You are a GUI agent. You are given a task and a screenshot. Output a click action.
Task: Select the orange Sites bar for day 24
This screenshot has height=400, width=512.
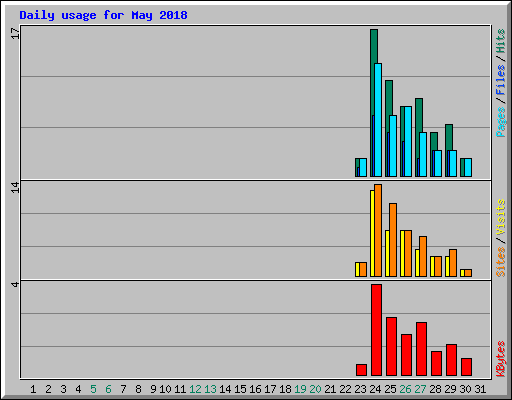[378, 230]
